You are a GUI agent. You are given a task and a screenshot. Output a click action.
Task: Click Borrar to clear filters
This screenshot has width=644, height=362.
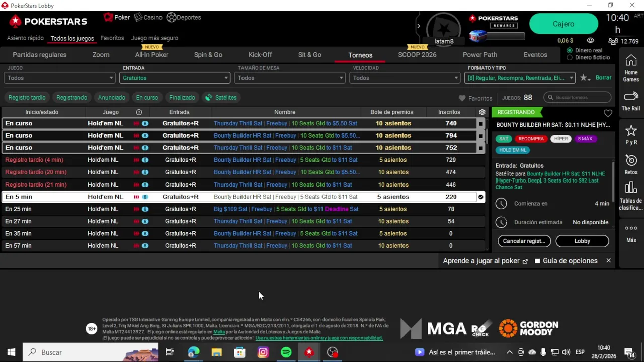[x=603, y=78]
